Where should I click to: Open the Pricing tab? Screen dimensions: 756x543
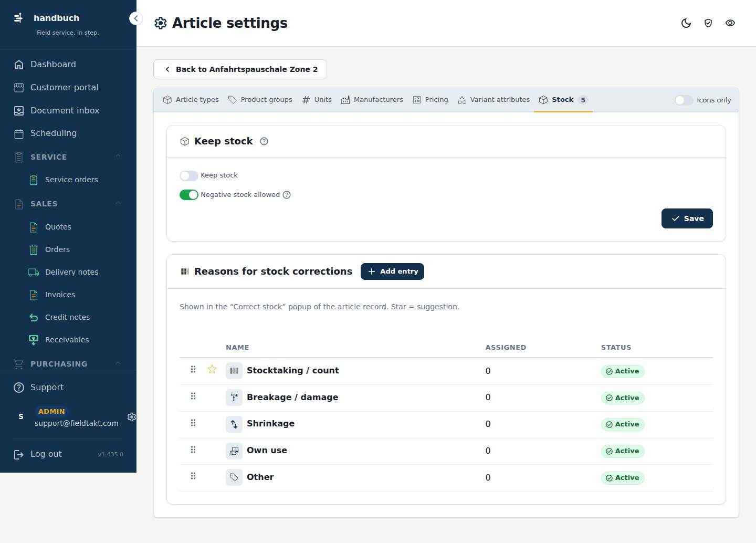coord(430,100)
